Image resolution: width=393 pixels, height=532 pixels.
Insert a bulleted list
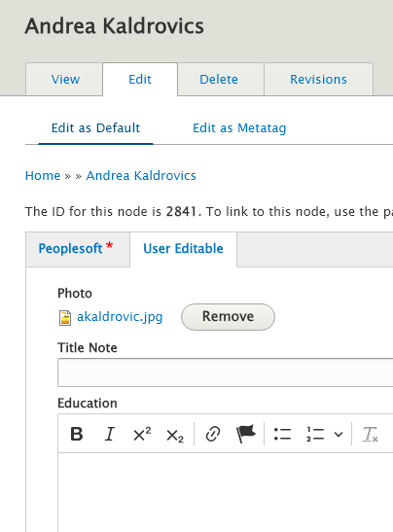point(282,434)
